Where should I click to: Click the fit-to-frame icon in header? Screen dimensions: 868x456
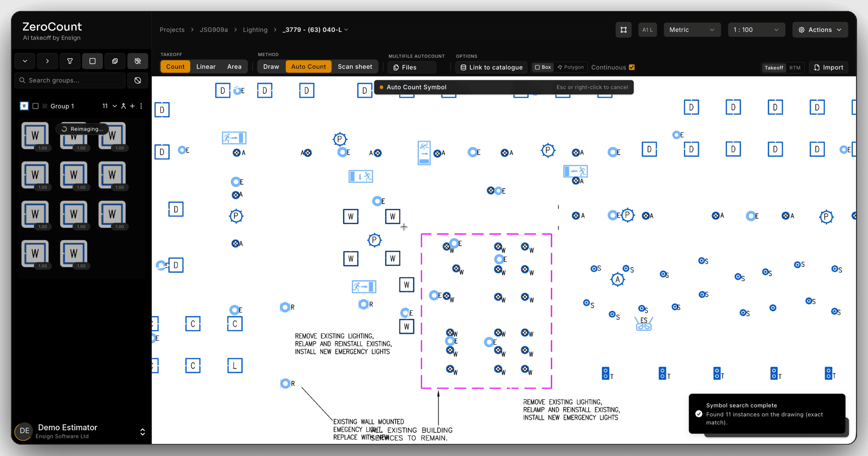(x=624, y=30)
